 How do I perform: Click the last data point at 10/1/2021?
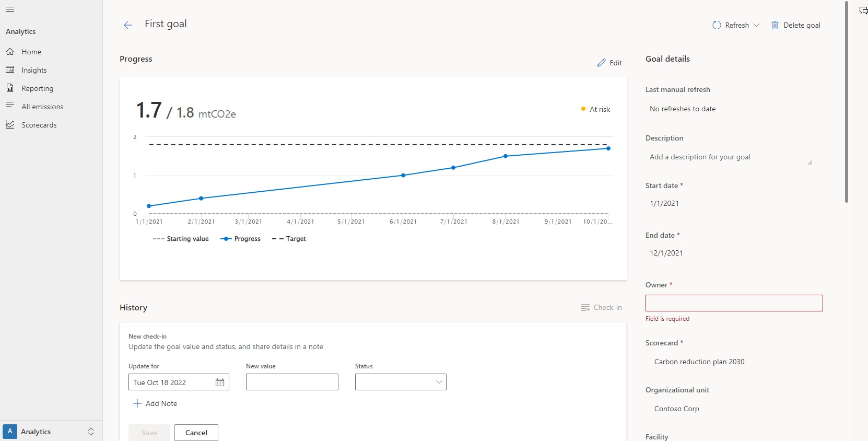coord(608,148)
